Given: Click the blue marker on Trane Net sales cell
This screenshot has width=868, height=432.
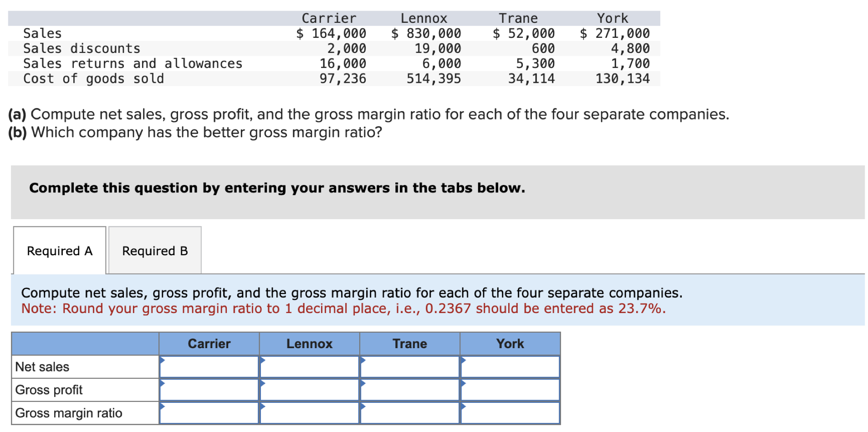Looking at the screenshot, I should [x=363, y=361].
